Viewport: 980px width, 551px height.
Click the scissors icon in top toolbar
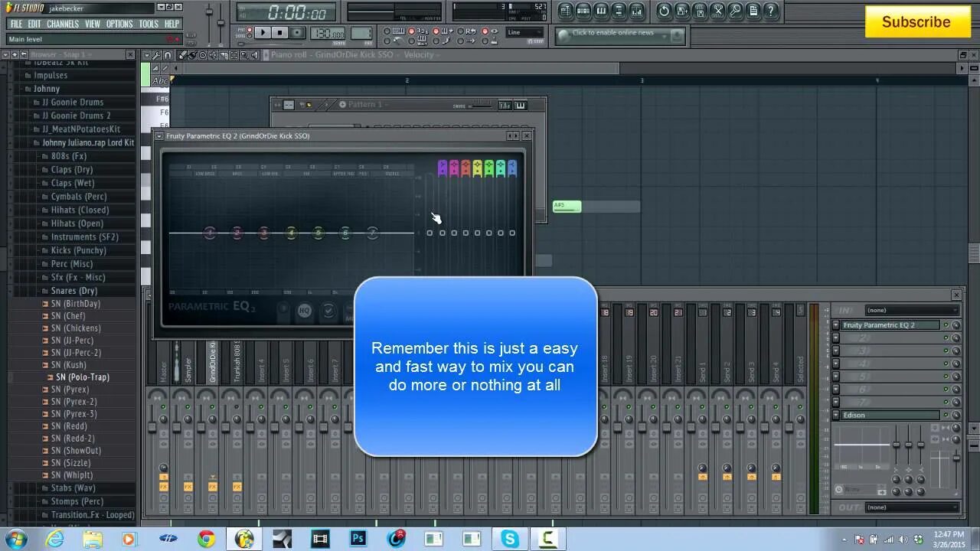coord(717,11)
